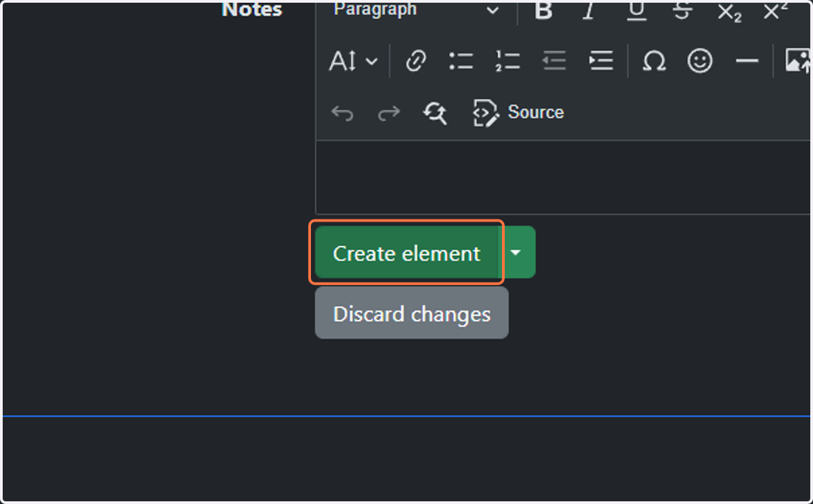Toggle bold formatting in Notes editor
The image size is (813, 504).
pos(543,12)
